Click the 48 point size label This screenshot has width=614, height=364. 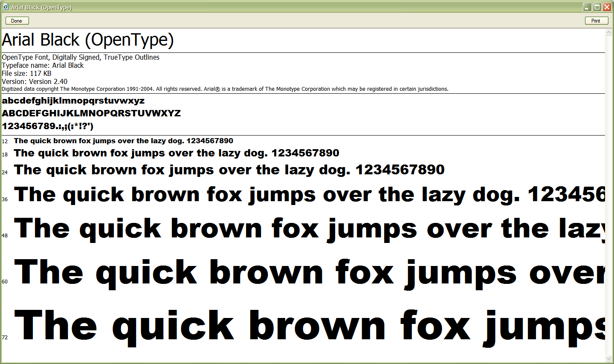click(5, 236)
